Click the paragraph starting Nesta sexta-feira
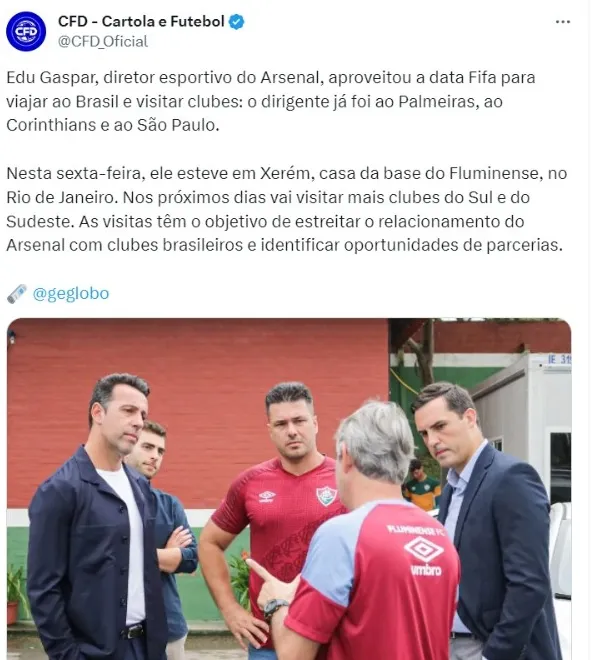The width and height of the screenshot is (598, 660). (287, 209)
